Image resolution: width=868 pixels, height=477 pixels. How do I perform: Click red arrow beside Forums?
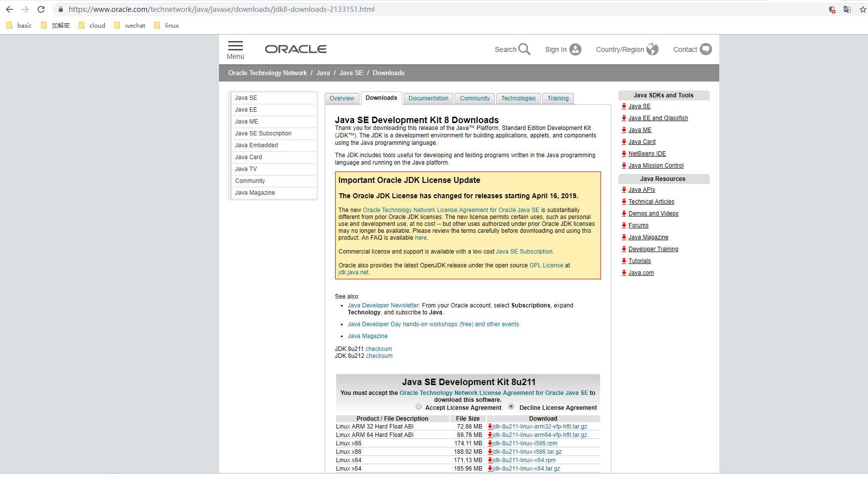624,225
